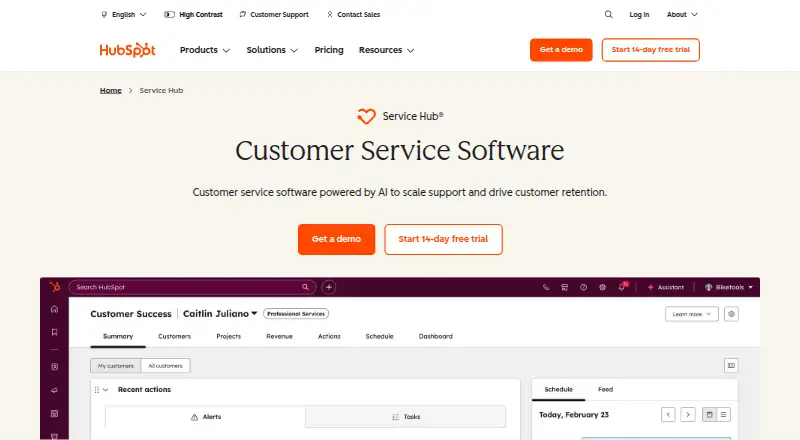Image resolution: width=800 pixels, height=440 pixels.
Task: Click the Service Hub heart icon
Action: pos(366,116)
